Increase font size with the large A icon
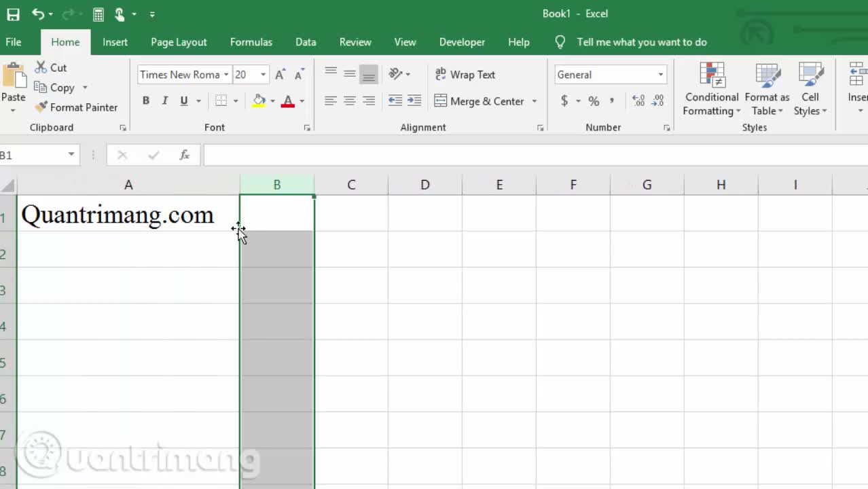The height and width of the screenshot is (489, 868). coord(280,75)
